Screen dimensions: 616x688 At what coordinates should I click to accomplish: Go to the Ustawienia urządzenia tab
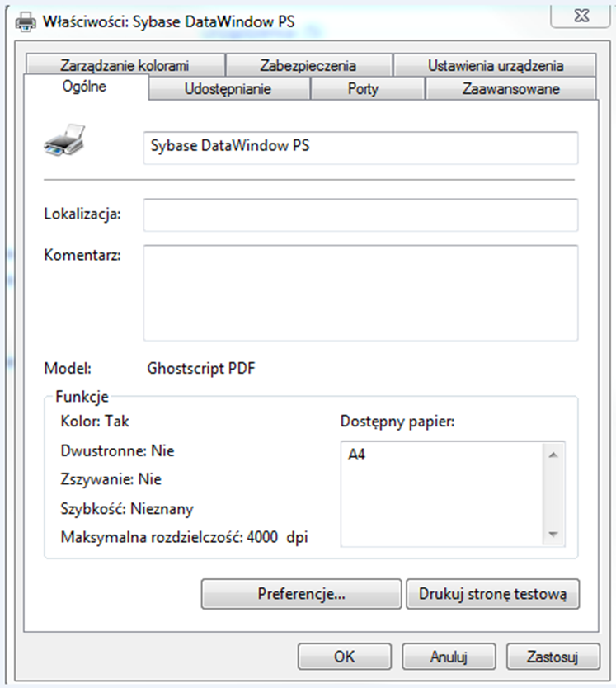495,65
